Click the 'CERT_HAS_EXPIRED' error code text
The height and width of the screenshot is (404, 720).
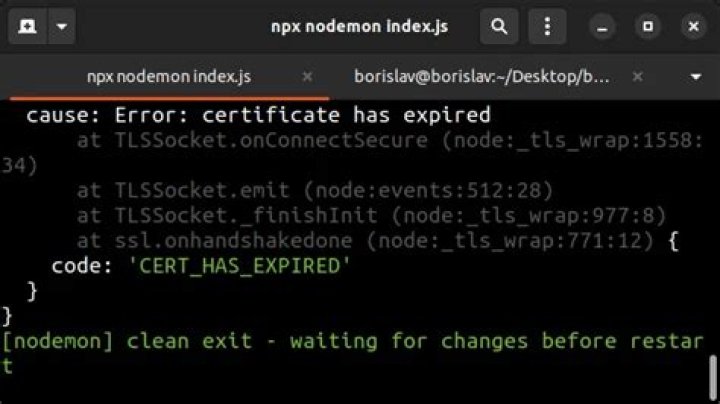[x=239, y=266]
